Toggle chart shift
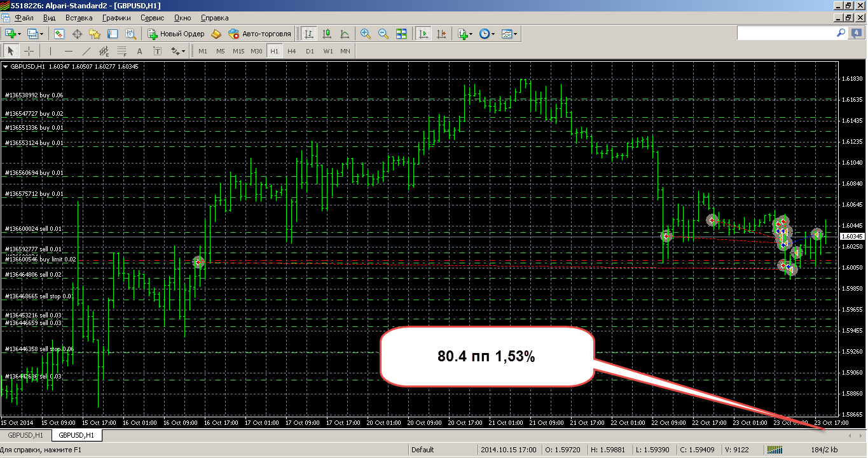The image size is (868, 458). [x=441, y=34]
